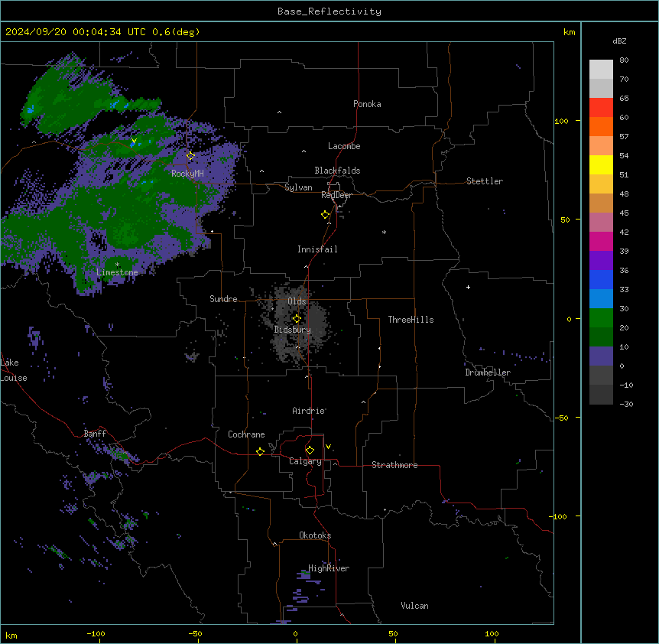Click the Banff label

95,434
